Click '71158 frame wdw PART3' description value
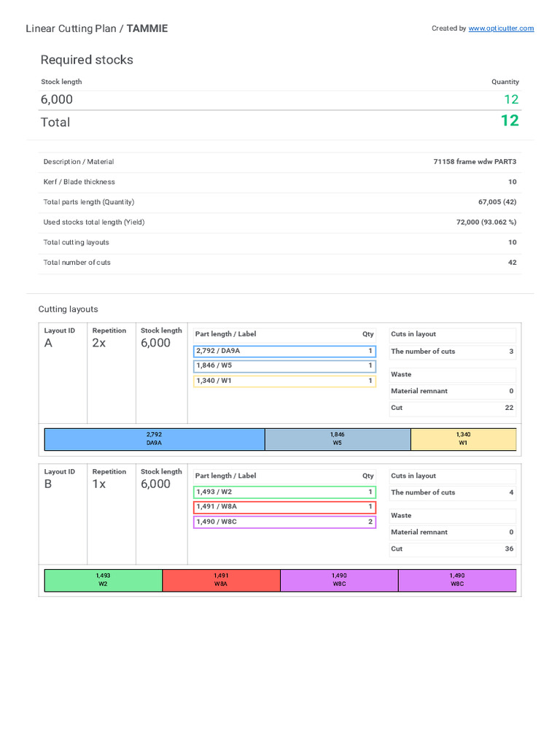The height and width of the screenshot is (747, 560). tap(475, 162)
